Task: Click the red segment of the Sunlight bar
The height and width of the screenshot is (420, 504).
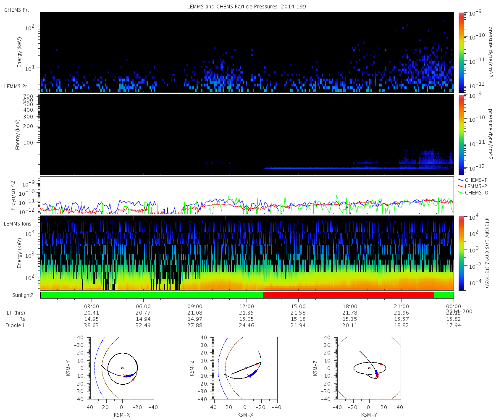Action: (x=348, y=295)
